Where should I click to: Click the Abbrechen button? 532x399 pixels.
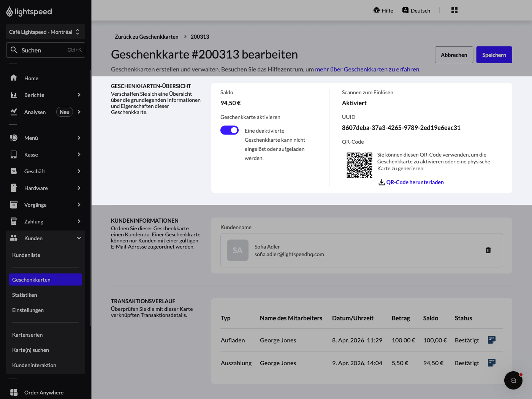(454, 55)
